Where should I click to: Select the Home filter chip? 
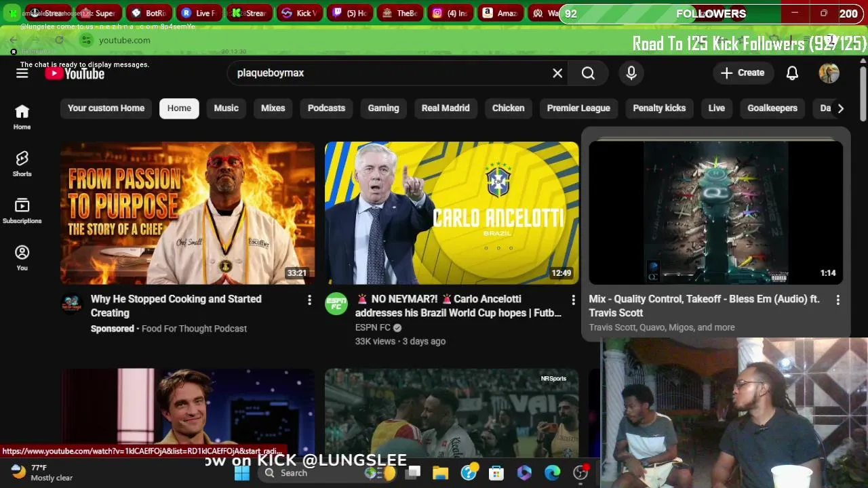179,108
